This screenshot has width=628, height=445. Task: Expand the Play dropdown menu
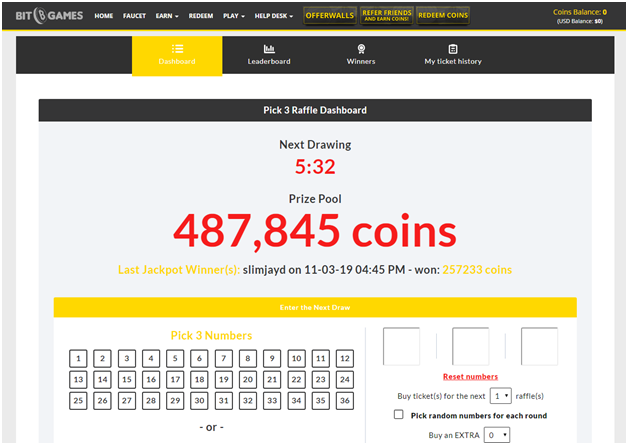click(233, 16)
